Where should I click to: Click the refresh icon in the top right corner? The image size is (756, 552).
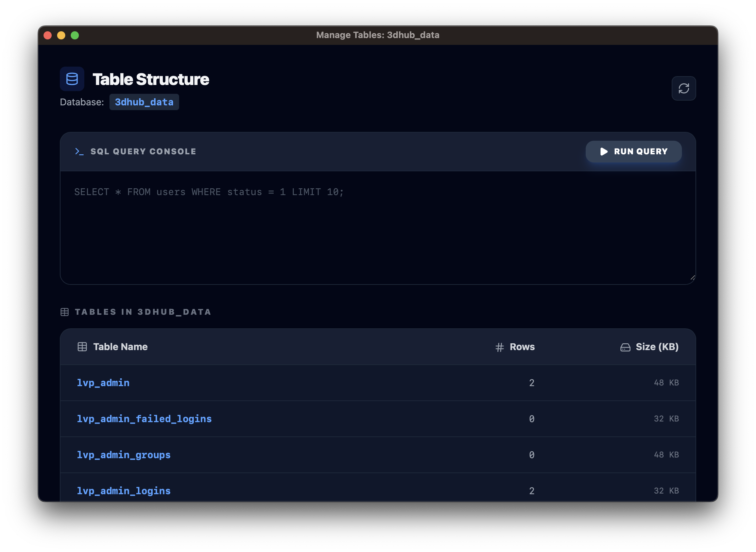tap(684, 88)
